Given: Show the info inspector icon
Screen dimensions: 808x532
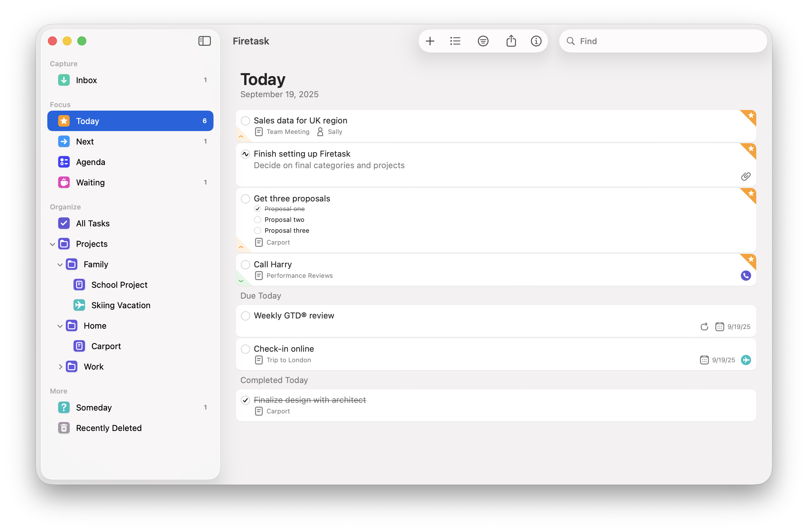Looking at the screenshot, I should [x=536, y=41].
